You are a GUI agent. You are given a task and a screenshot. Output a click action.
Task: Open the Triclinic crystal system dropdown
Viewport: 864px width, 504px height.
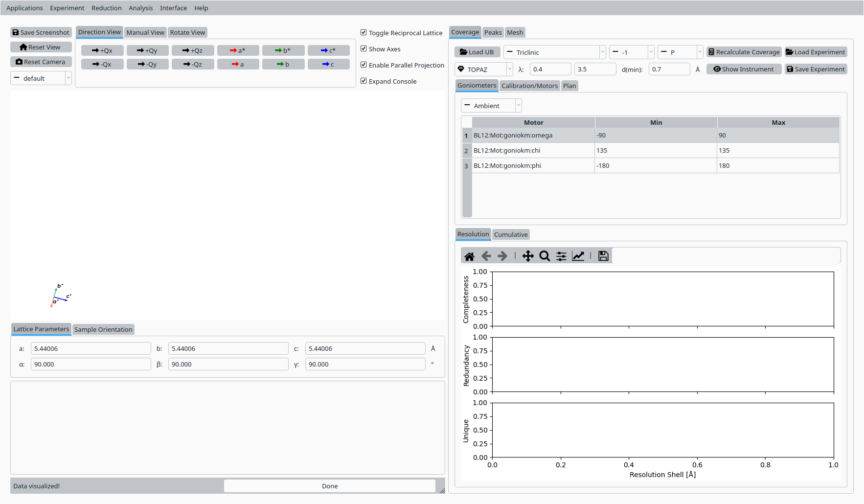tap(554, 52)
